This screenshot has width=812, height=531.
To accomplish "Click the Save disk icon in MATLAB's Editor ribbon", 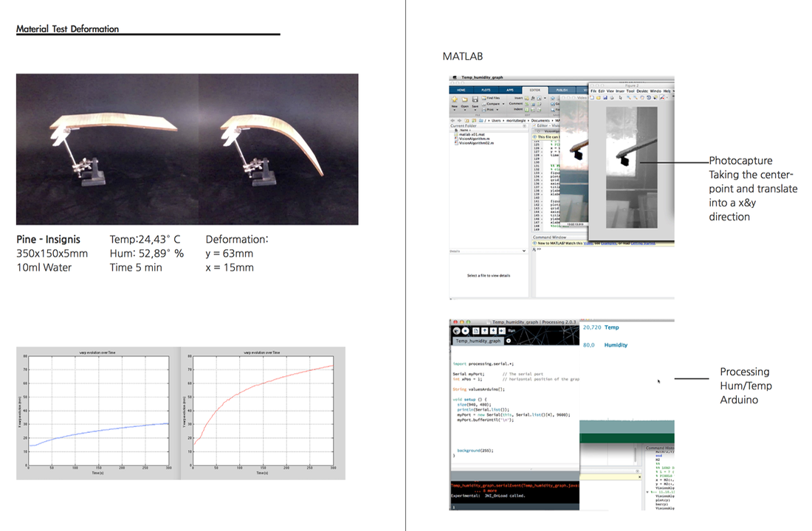I will click(475, 99).
